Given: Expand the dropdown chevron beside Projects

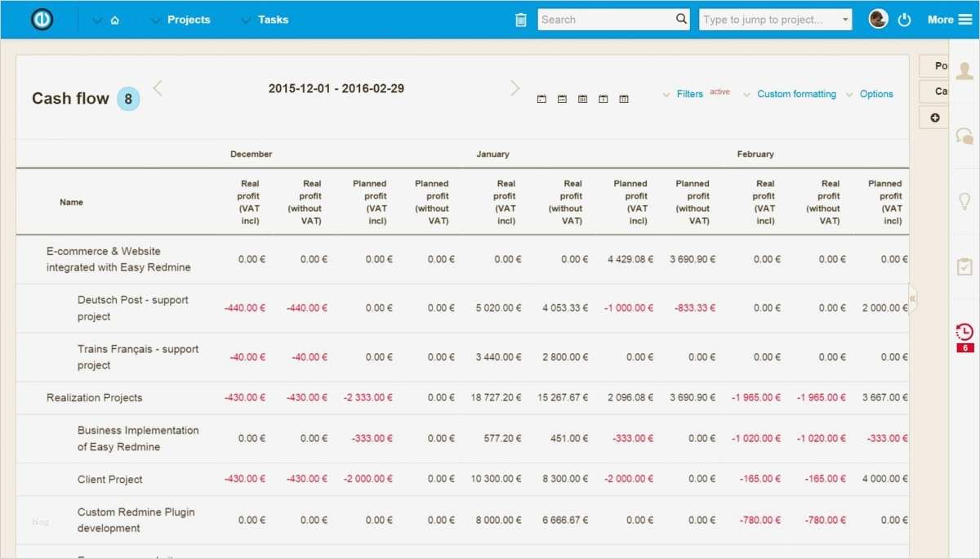Looking at the screenshot, I should 155,20.
